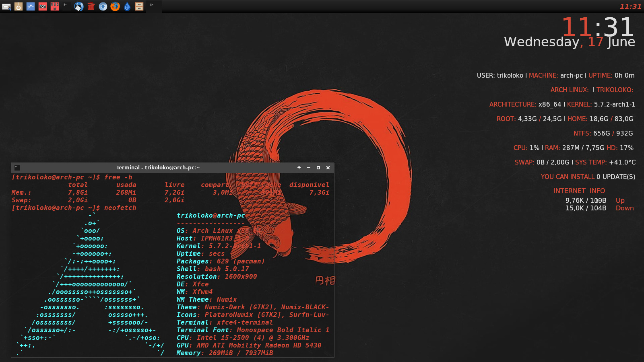Open the blue system monitor launcher
This screenshot has height=362, width=644.
coord(31,6)
